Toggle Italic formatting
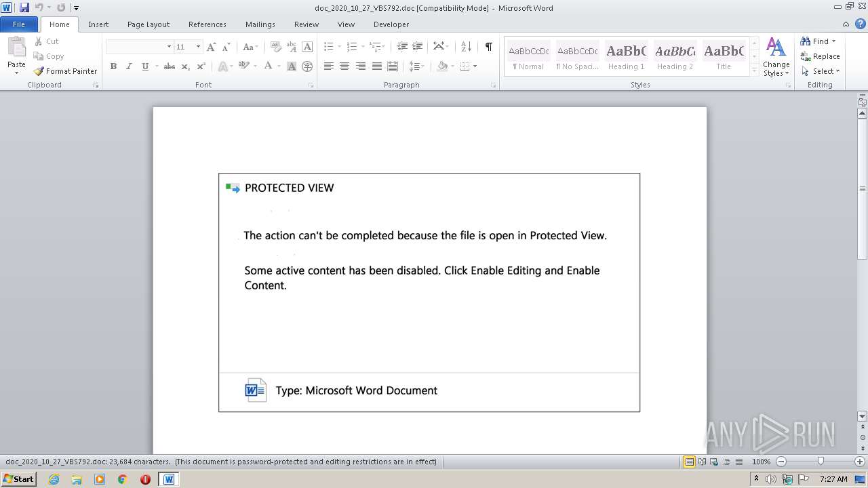 click(x=129, y=66)
